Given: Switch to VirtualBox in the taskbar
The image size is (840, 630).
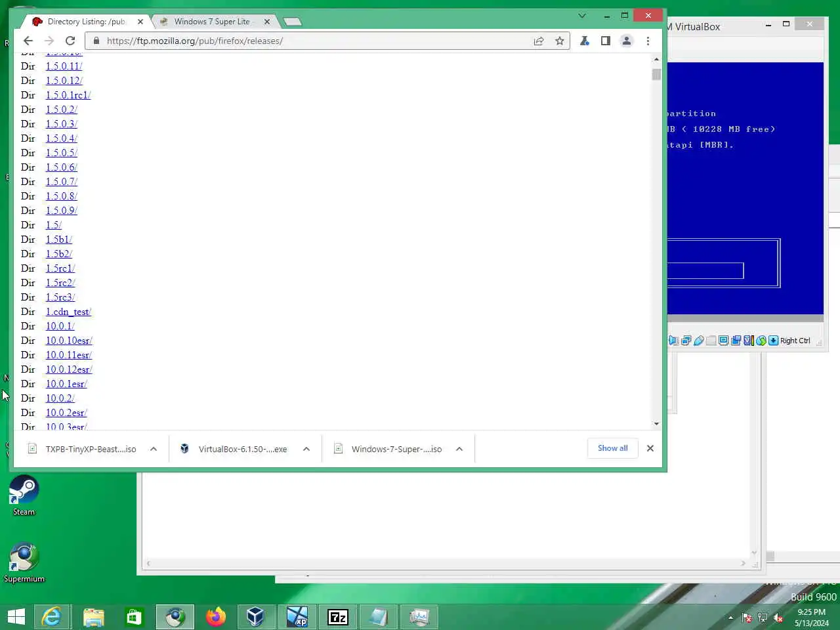Looking at the screenshot, I should (256, 617).
